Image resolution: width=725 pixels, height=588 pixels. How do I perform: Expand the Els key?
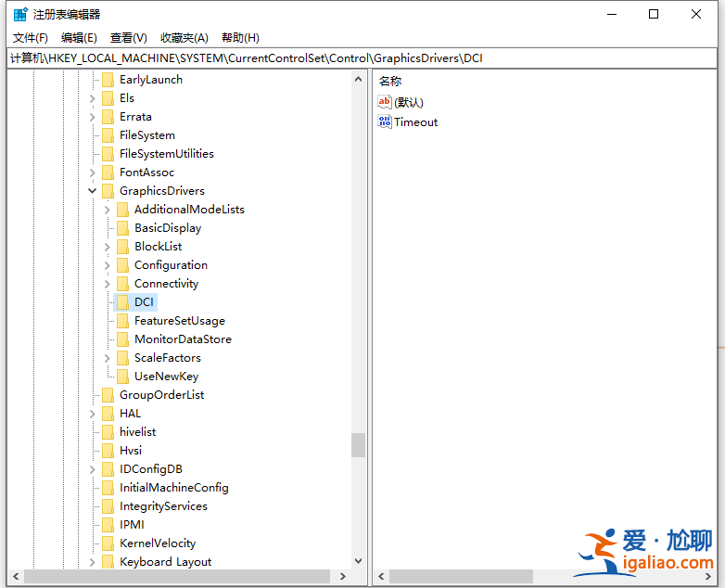92,98
